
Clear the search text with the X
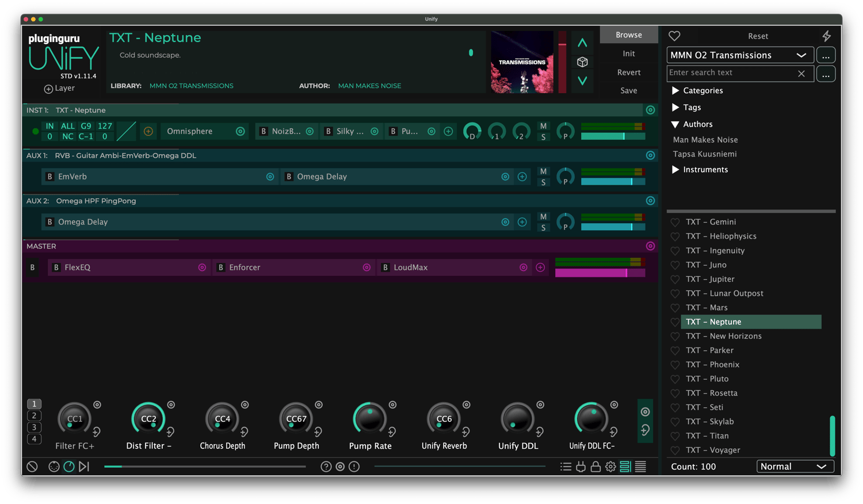pyautogui.click(x=801, y=74)
